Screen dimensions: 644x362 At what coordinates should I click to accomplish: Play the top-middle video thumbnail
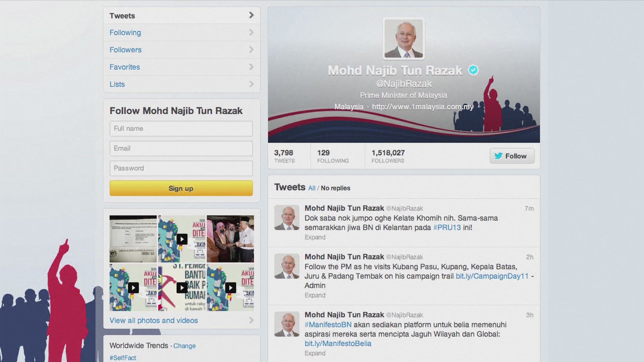tap(182, 239)
